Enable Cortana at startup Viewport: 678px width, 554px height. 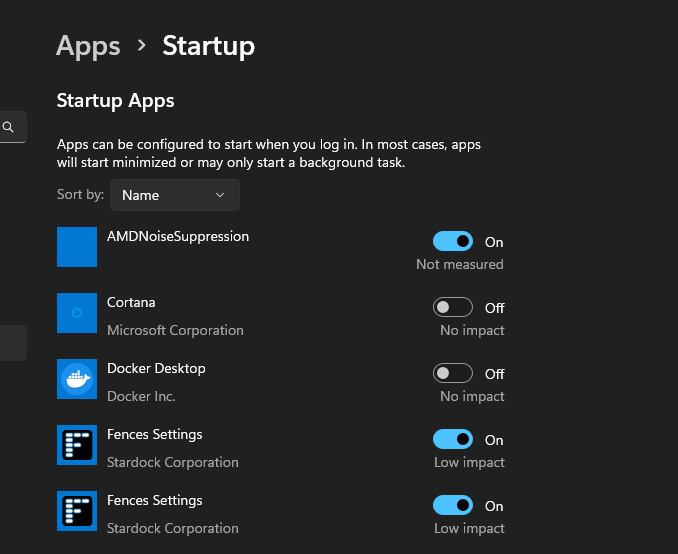pyautogui.click(x=453, y=307)
